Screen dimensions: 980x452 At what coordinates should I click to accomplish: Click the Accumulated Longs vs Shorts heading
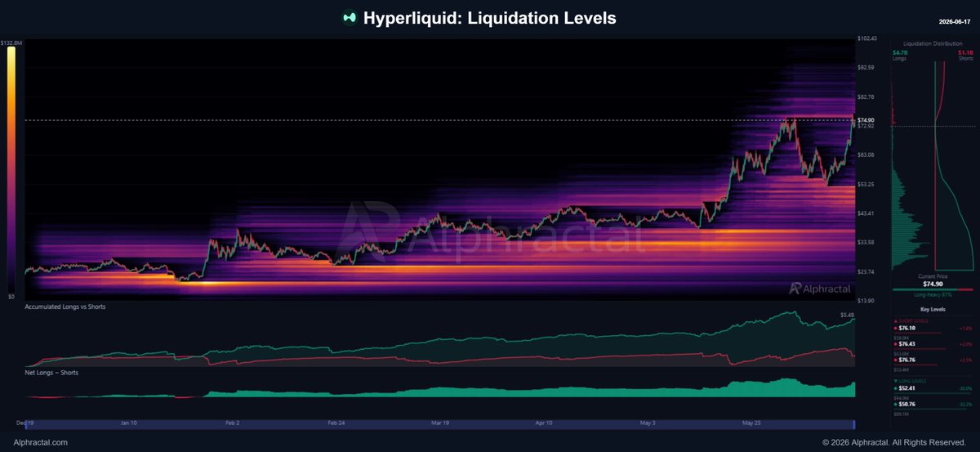[65, 307]
